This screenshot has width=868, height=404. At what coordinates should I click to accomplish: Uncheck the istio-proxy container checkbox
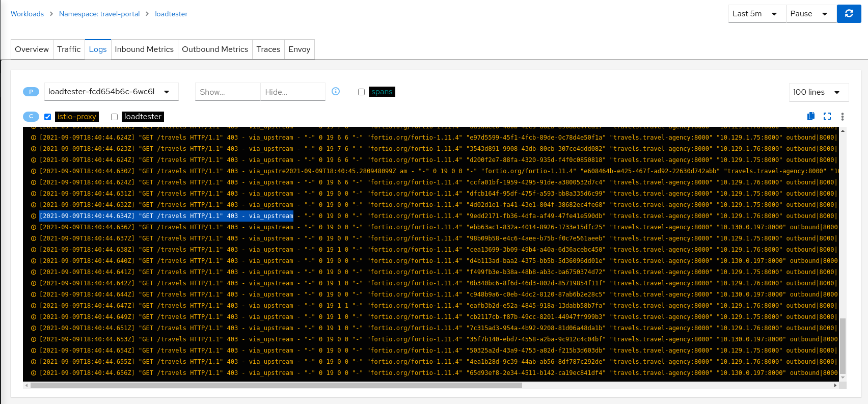click(48, 117)
